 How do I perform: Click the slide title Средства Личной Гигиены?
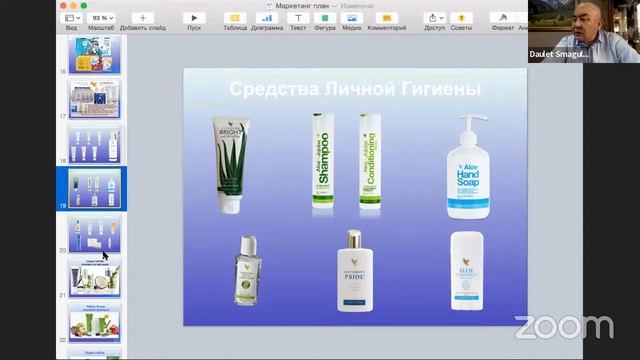click(x=355, y=89)
